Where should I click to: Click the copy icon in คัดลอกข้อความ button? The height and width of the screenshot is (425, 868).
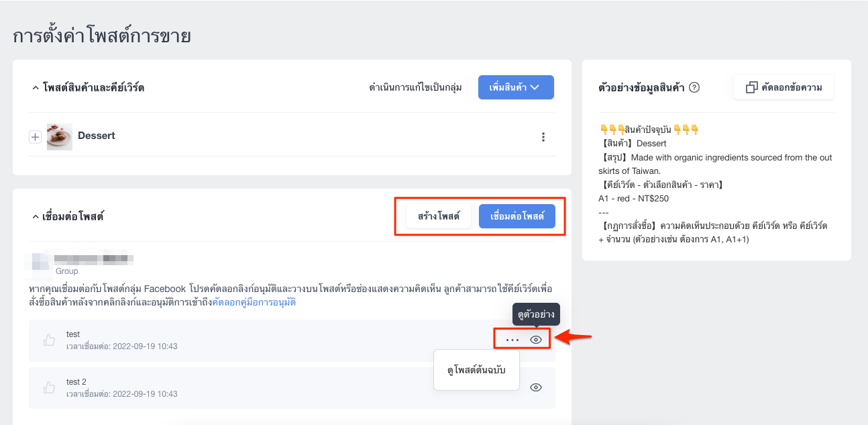[x=752, y=87]
